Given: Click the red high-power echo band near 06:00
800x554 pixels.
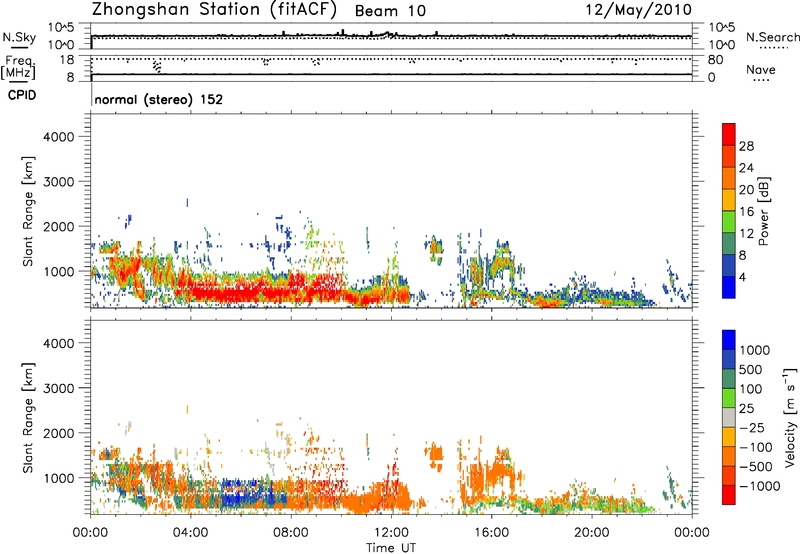Looking at the screenshot, I should tap(240, 292).
